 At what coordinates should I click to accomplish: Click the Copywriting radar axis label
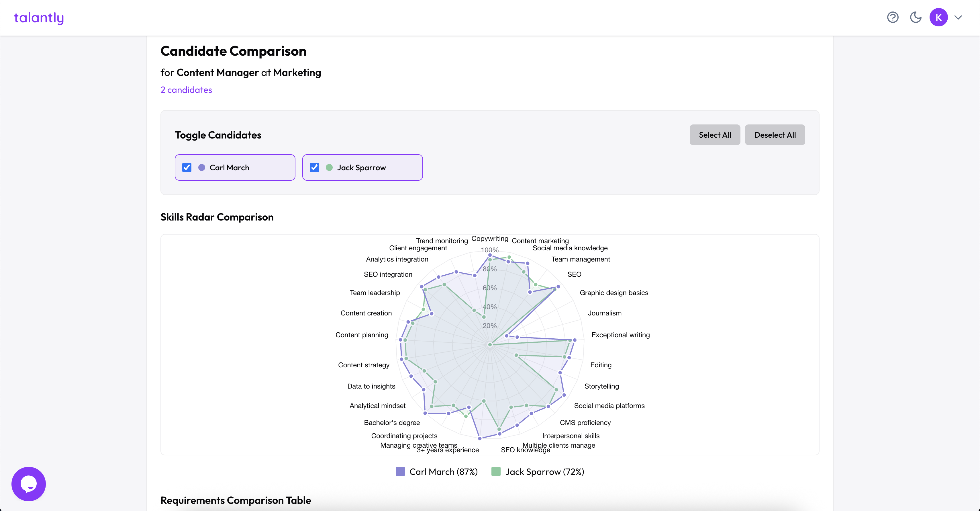(490, 238)
